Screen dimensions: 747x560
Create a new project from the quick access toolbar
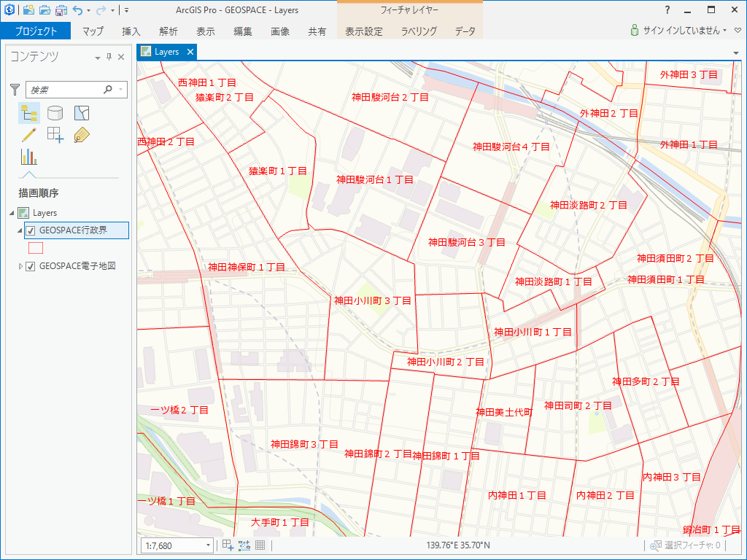(x=28, y=9)
